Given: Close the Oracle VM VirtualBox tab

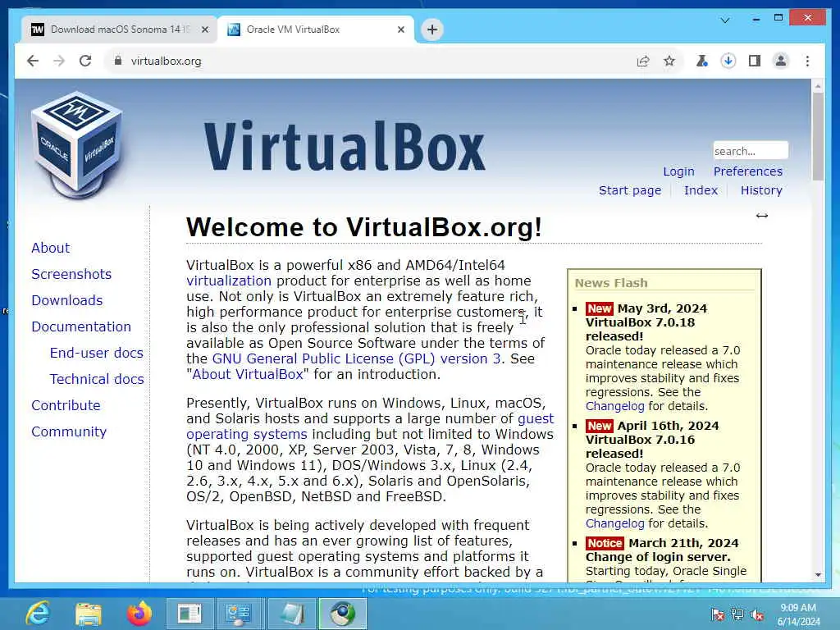Looking at the screenshot, I should pyautogui.click(x=400, y=30).
